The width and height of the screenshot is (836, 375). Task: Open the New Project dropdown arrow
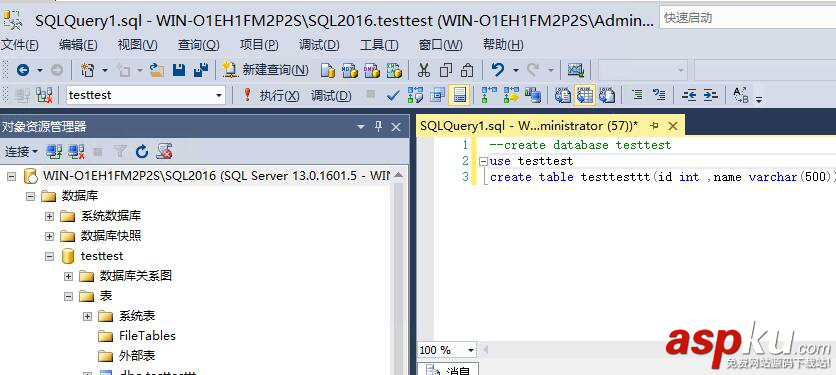click(104, 70)
